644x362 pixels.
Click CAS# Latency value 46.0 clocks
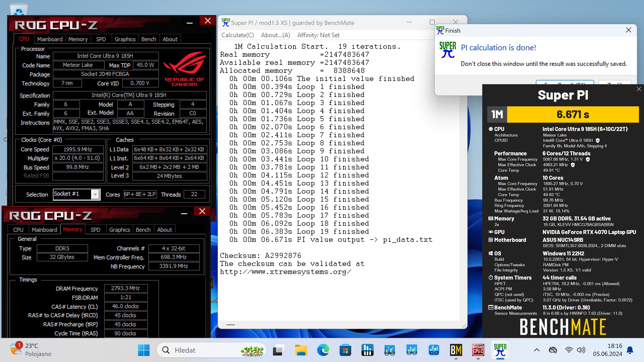coord(126,306)
